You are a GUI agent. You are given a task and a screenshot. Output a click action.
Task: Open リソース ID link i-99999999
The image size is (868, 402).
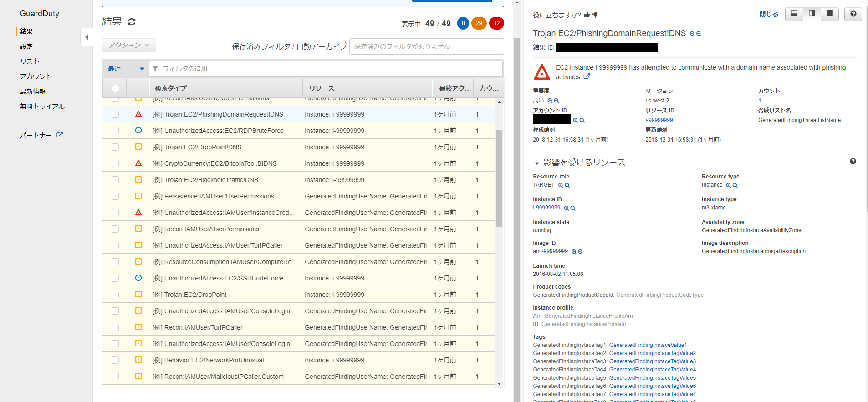click(x=659, y=120)
